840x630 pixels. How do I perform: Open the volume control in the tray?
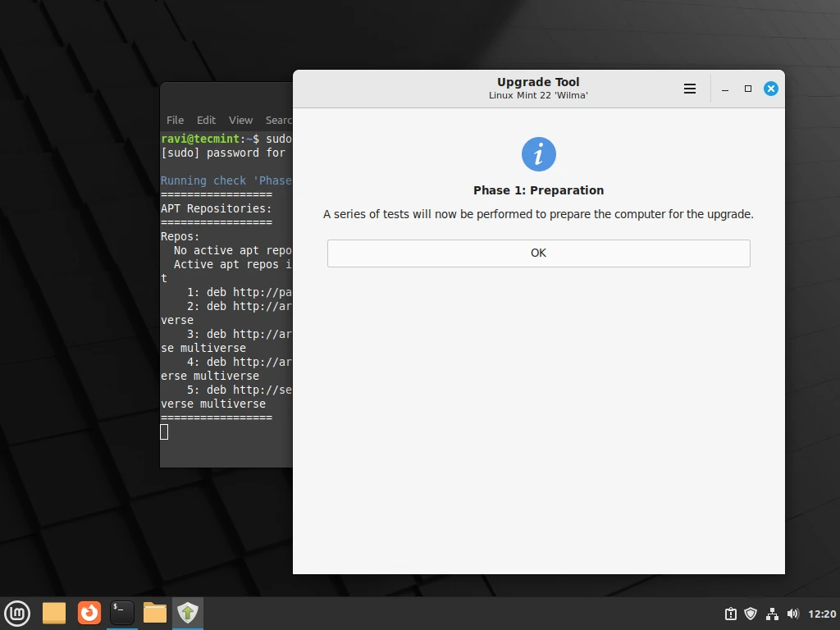(x=792, y=614)
